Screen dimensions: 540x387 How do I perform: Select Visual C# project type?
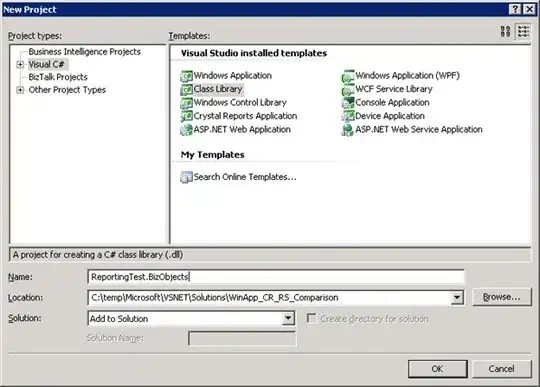point(46,64)
